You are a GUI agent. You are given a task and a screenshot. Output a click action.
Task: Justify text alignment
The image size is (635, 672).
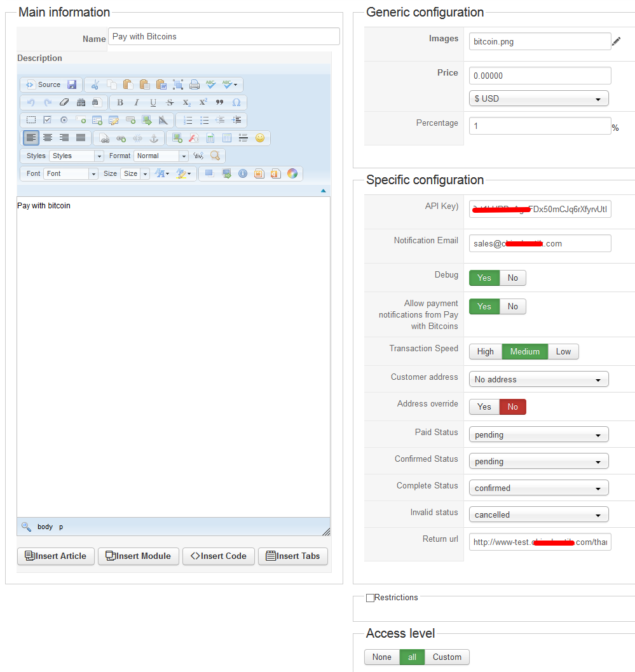81,138
